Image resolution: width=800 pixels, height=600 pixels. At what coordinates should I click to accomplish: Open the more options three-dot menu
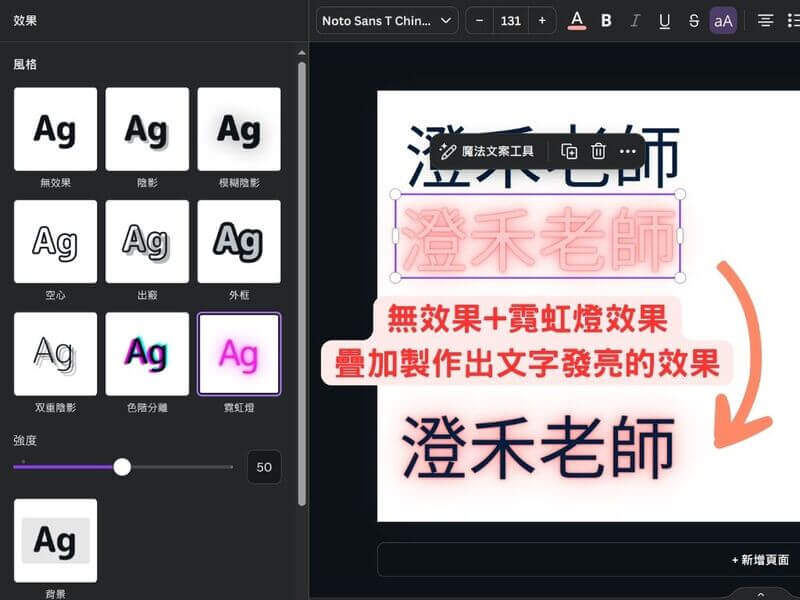tap(628, 151)
